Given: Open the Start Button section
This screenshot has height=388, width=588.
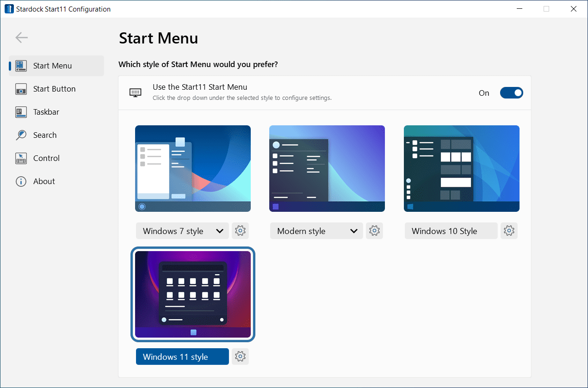Looking at the screenshot, I should click(56, 89).
